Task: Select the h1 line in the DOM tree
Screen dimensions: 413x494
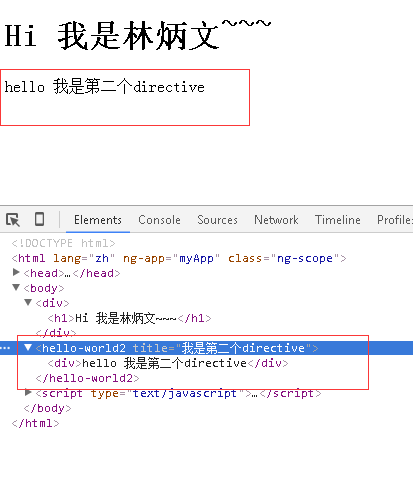Action: (129, 318)
